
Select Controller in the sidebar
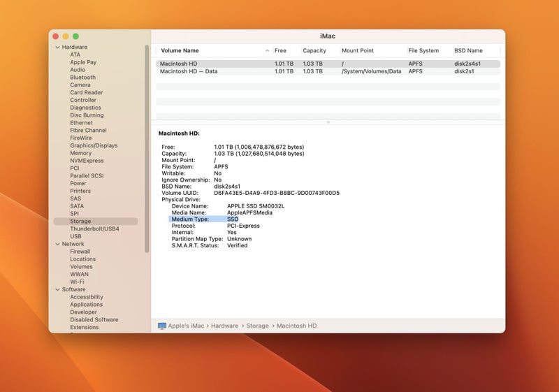(83, 100)
